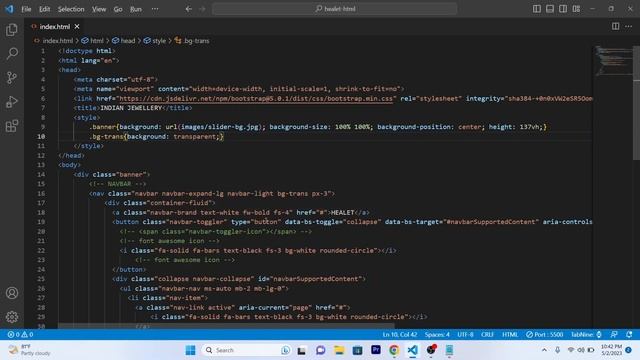Click Ln 10, Col 42 status item
The width and height of the screenshot is (640, 360).
(x=400, y=334)
